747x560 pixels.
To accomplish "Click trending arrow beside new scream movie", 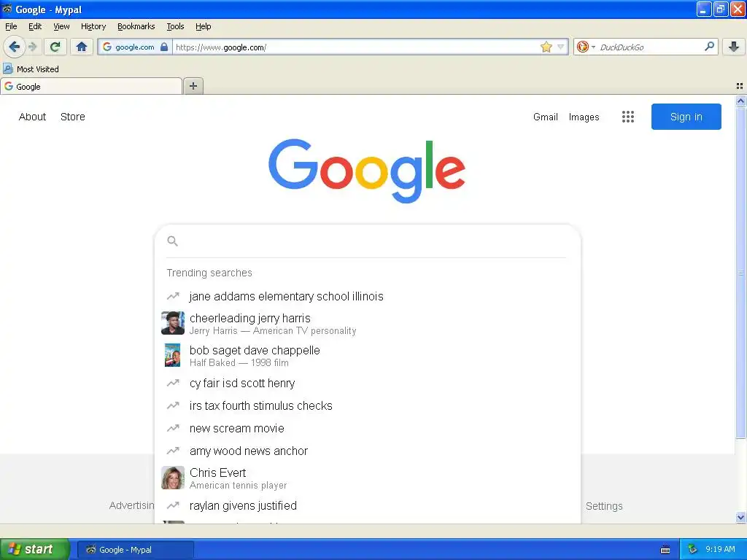I will click(x=173, y=428).
